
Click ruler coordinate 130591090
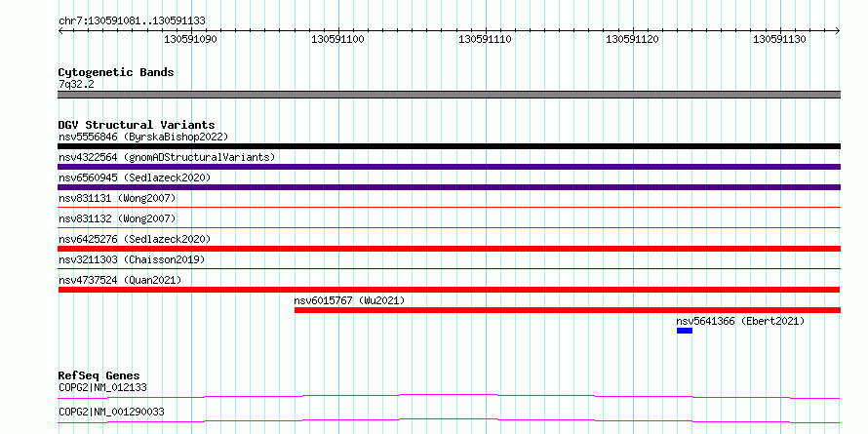[x=191, y=40]
